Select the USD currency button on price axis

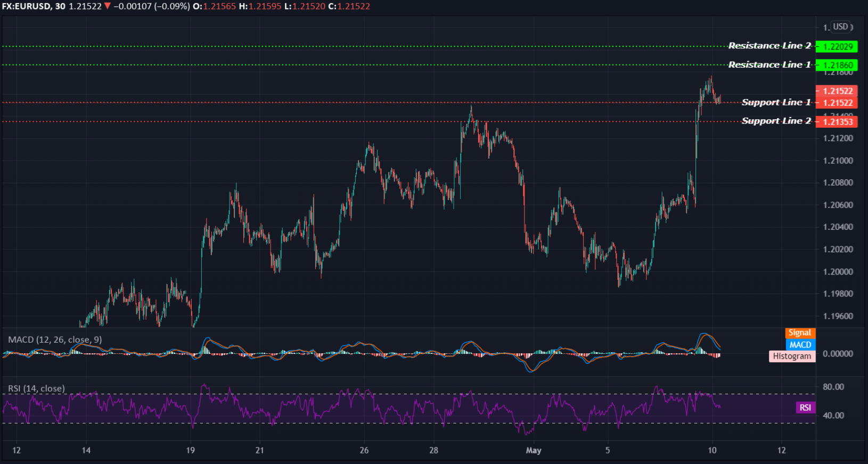841,27
